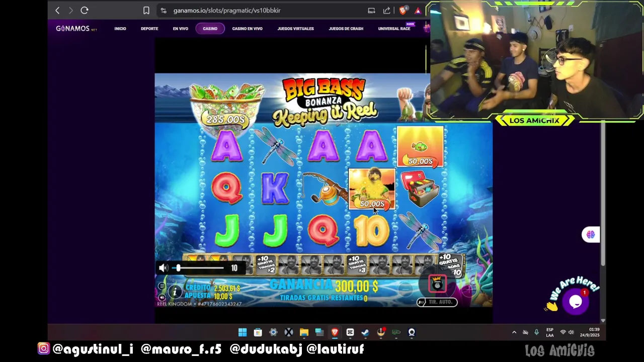Open the DEPORTE section
The width and height of the screenshot is (644, 362).
pyautogui.click(x=149, y=29)
